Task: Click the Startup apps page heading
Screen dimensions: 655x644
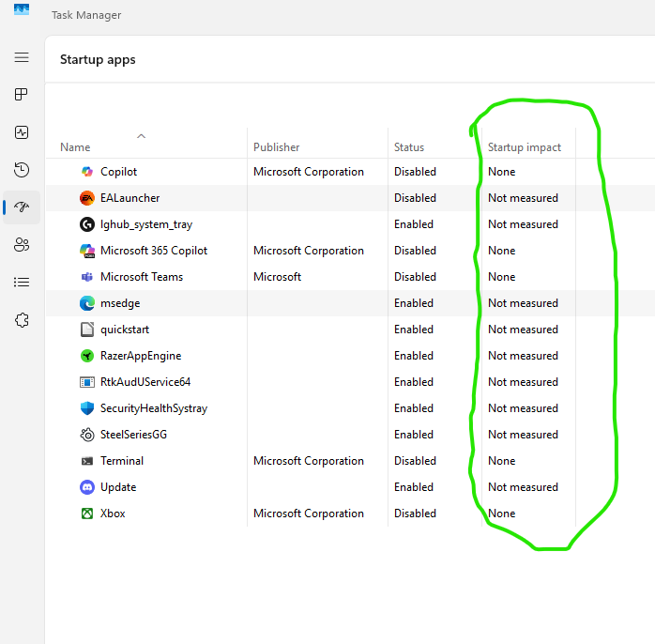Action: 98,60
